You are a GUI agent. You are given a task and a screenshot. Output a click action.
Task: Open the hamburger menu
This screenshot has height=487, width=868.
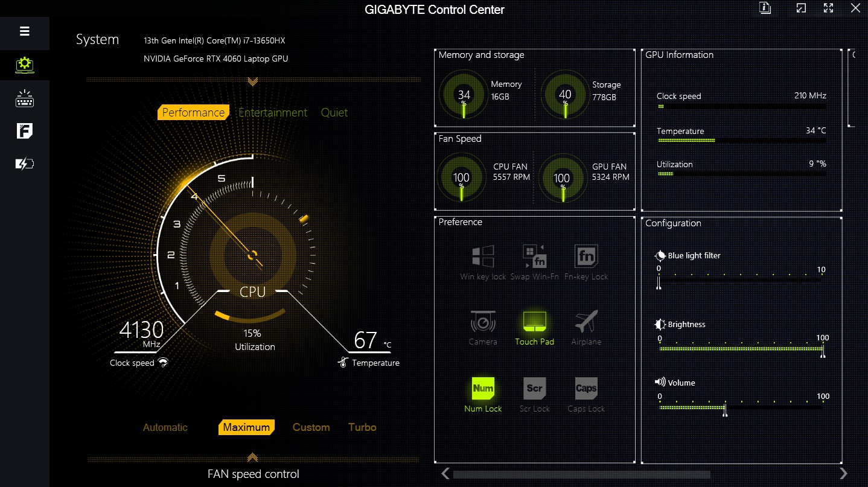pyautogui.click(x=25, y=31)
